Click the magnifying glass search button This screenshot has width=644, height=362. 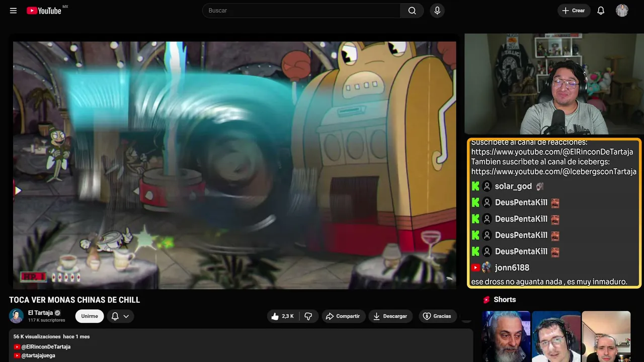pos(412,11)
